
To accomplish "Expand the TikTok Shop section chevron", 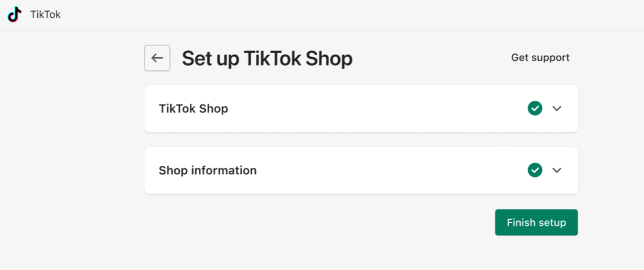I will (557, 108).
